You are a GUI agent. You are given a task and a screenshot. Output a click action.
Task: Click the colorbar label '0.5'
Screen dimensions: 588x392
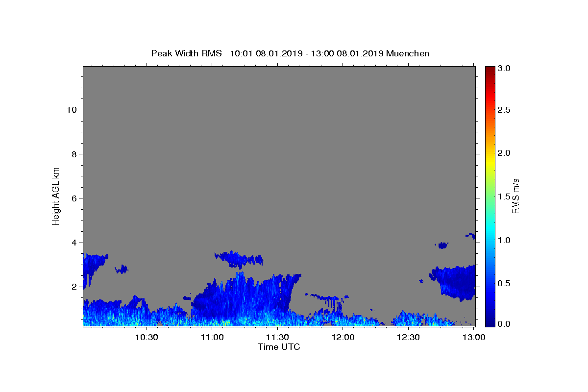tap(505, 283)
